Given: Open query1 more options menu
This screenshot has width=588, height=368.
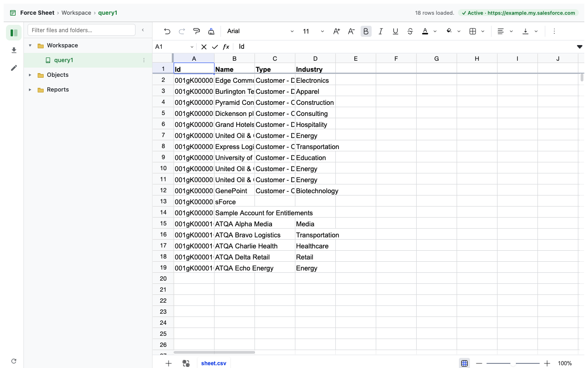Looking at the screenshot, I should (144, 60).
